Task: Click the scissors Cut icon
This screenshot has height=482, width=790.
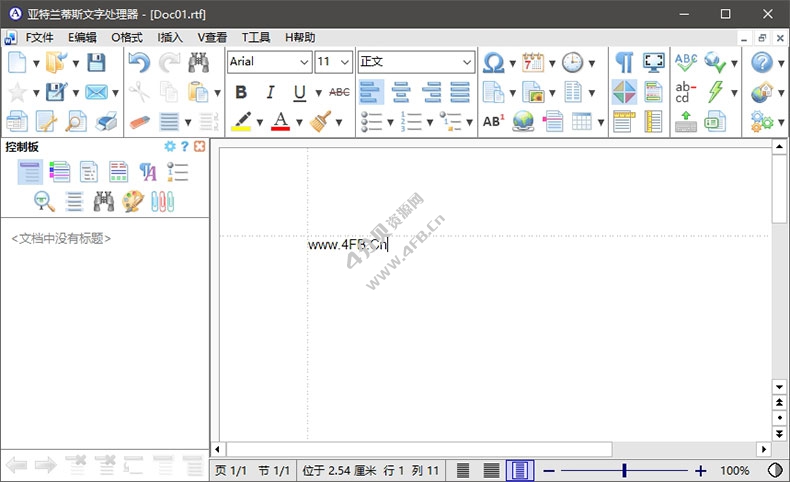Action: coord(139,92)
